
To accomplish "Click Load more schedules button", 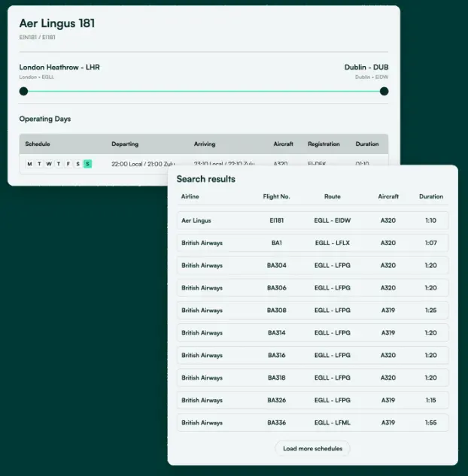I will click(312, 449).
